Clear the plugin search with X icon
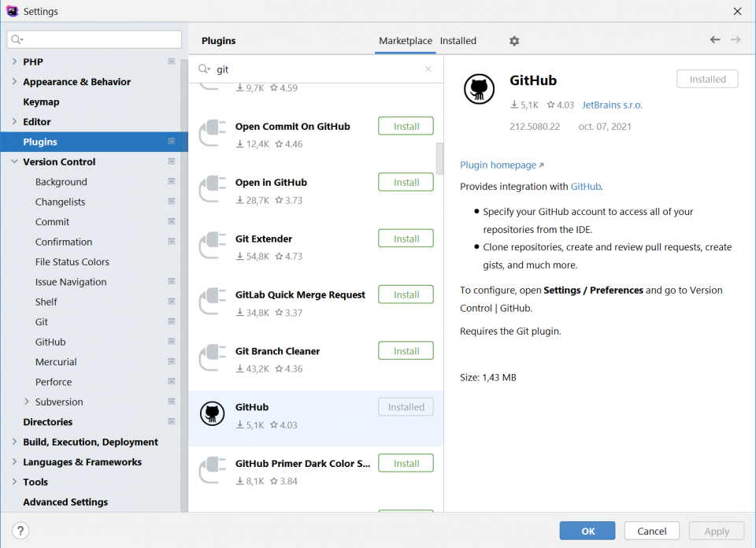This screenshot has width=756, height=548. click(x=428, y=69)
